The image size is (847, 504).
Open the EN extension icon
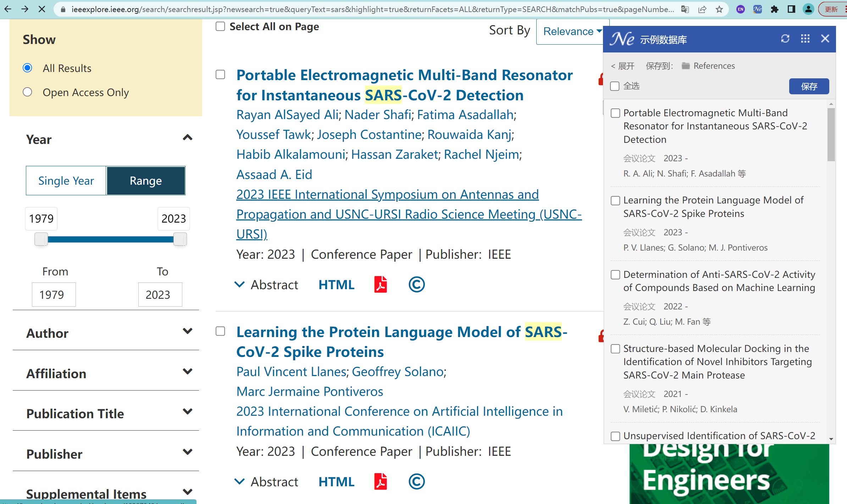[x=740, y=10]
